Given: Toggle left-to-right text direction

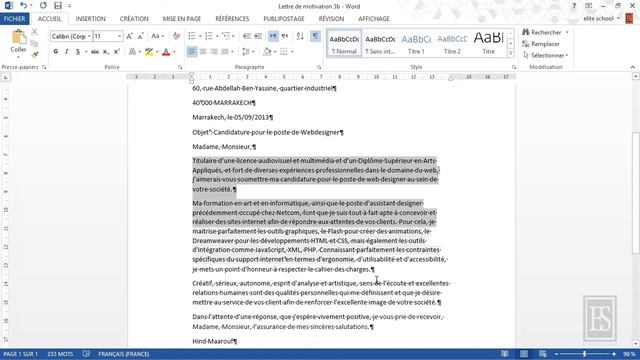Looking at the screenshot, I should [273, 36].
